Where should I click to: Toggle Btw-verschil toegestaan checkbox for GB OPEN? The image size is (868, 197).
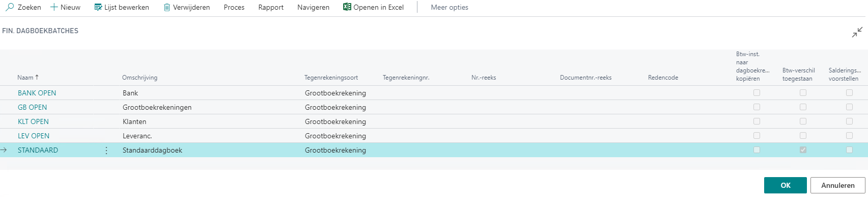(803, 107)
